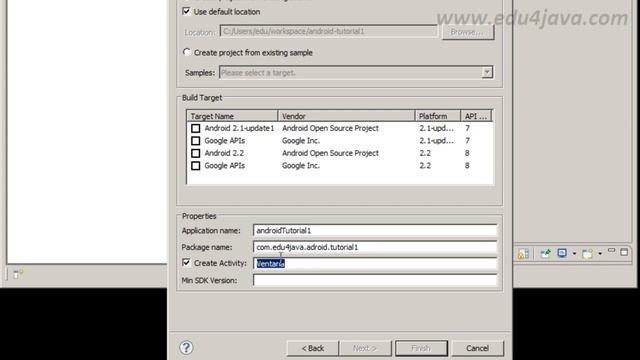
Task: Click the Cancel button
Action: (478, 348)
